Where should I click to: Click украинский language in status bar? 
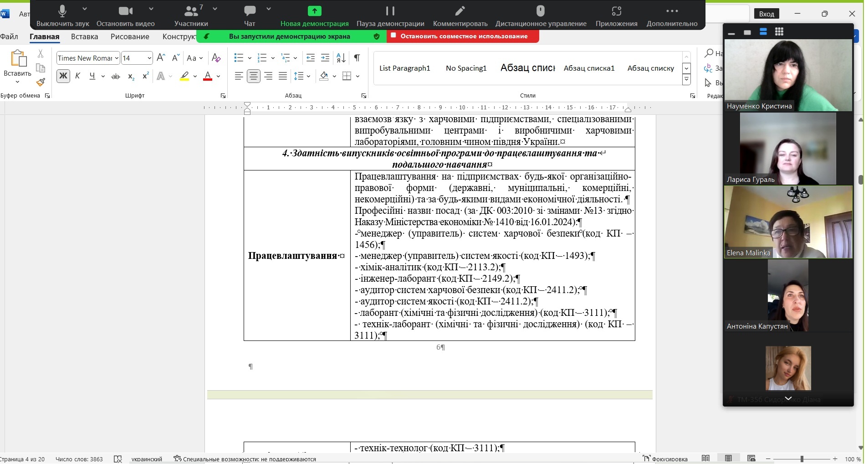(x=147, y=459)
